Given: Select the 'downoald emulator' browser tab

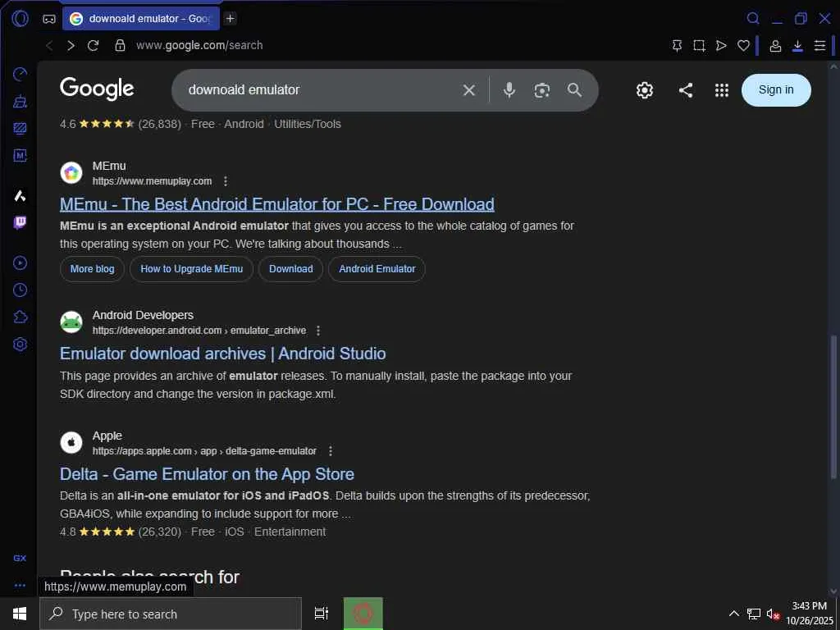Looking at the screenshot, I should point(141,19).
